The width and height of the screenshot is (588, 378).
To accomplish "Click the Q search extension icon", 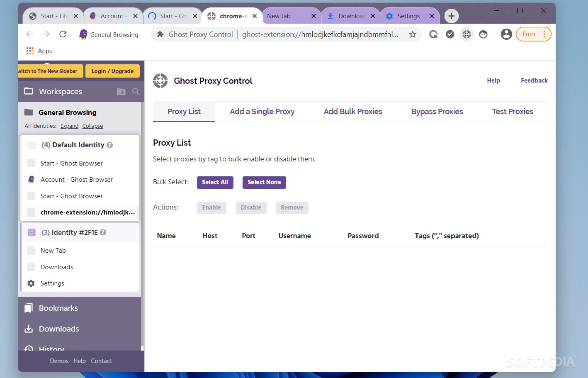I will 433,34.
